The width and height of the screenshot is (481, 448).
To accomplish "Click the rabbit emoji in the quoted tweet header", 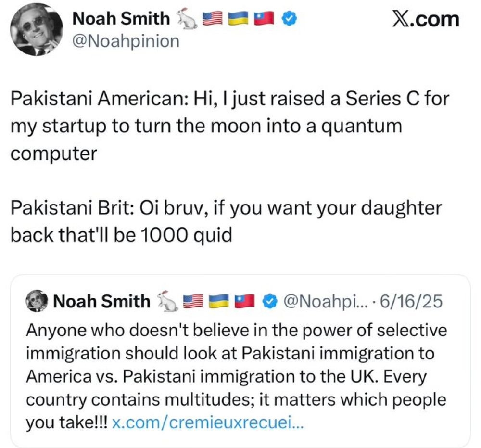I will 168,301.
